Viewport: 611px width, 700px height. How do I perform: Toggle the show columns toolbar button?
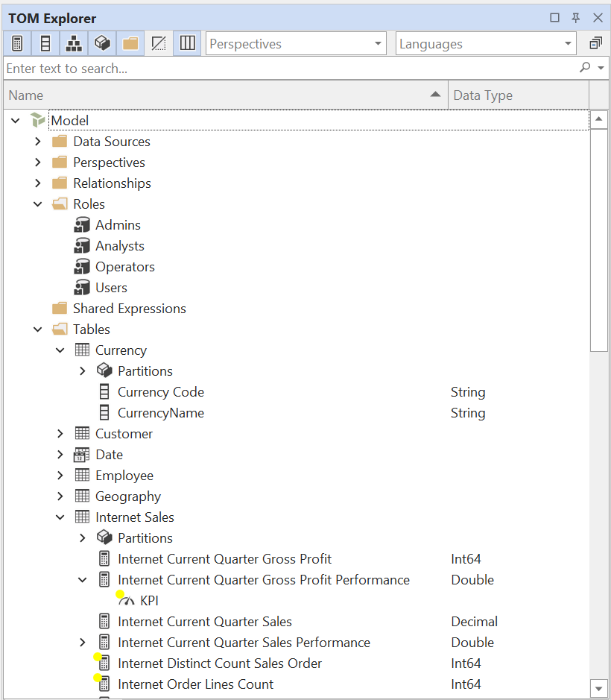click(x=45, y=44)
